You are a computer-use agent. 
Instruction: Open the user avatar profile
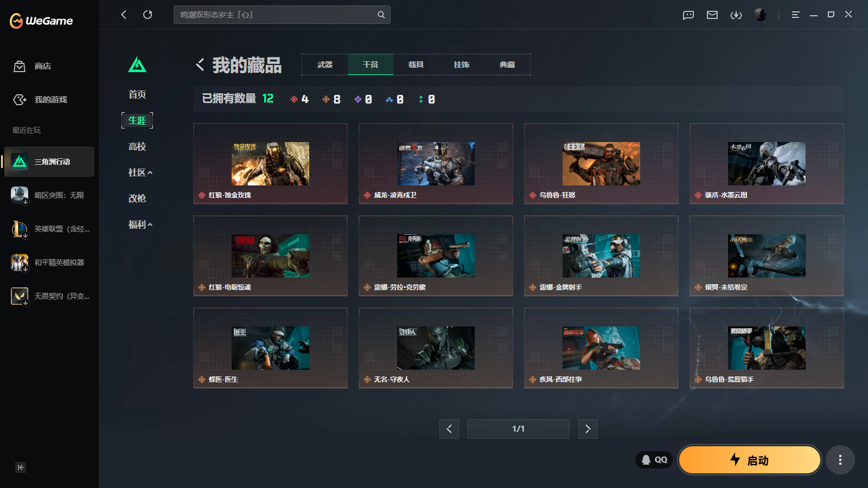(x=760, y=15)
